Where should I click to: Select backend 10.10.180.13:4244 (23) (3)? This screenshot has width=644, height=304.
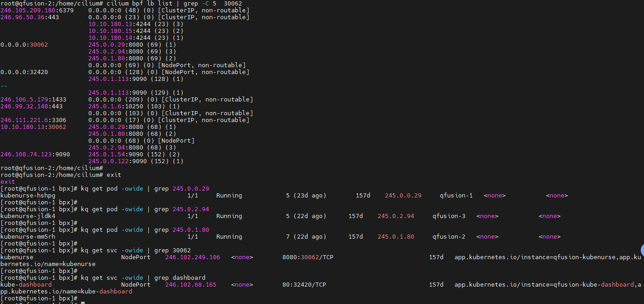tap(135, 24)
